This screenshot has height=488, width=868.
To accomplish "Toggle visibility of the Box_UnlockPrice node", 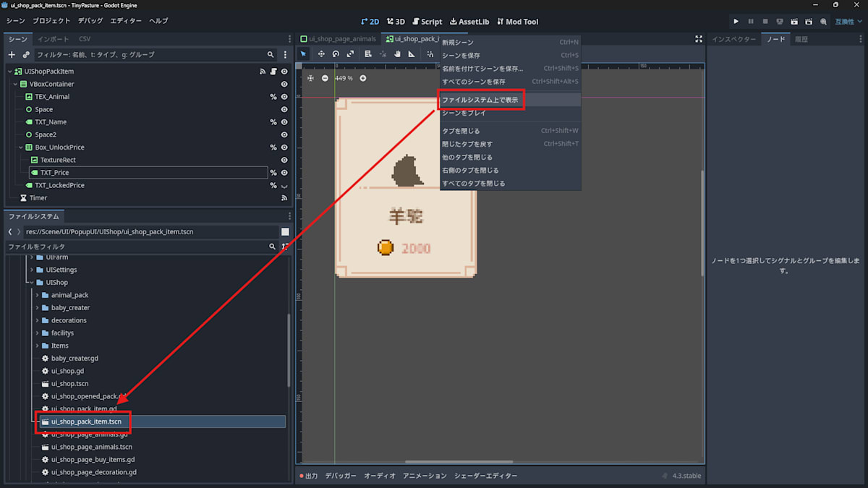I will point(284,147).
